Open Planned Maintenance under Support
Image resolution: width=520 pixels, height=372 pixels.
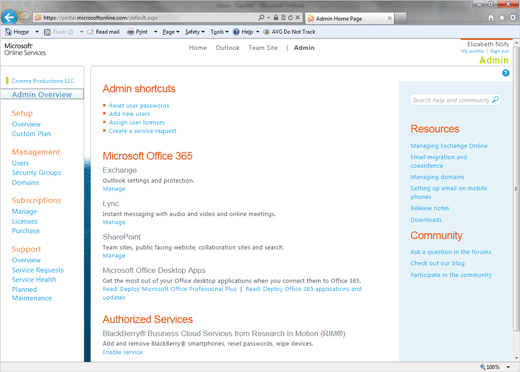(x=32, y=294)
